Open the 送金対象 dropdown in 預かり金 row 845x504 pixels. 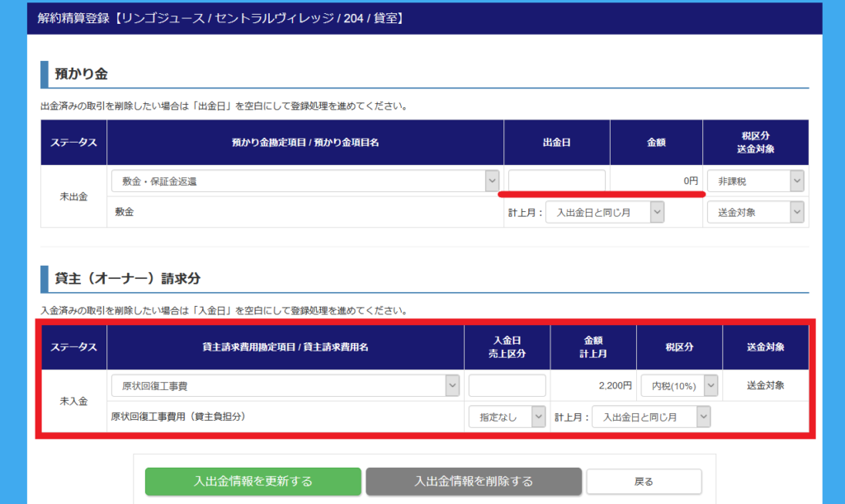[754, 213]
